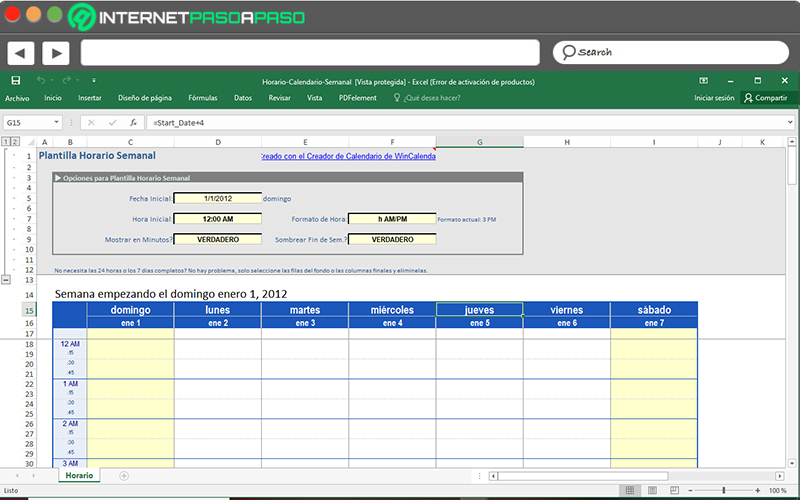Screen dimensions: 800x500
Task: Click the '1 AM' time label
Action: (x=70, y=384)
